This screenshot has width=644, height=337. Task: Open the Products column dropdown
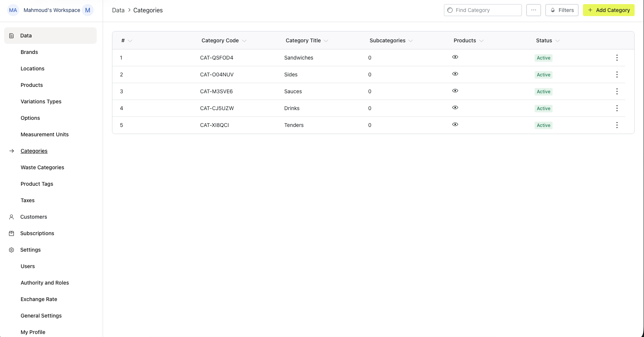481,41
